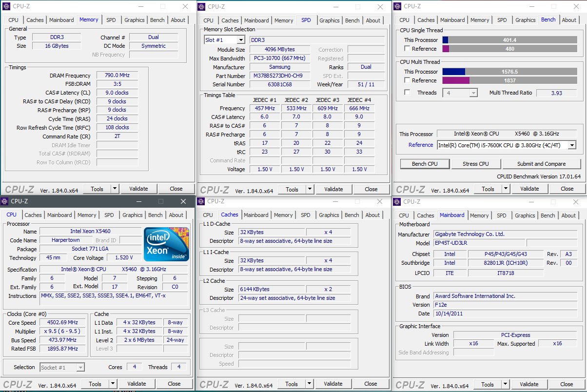Click Tools button in Mainboard window
587x392 pixels.
pos(488,384)
